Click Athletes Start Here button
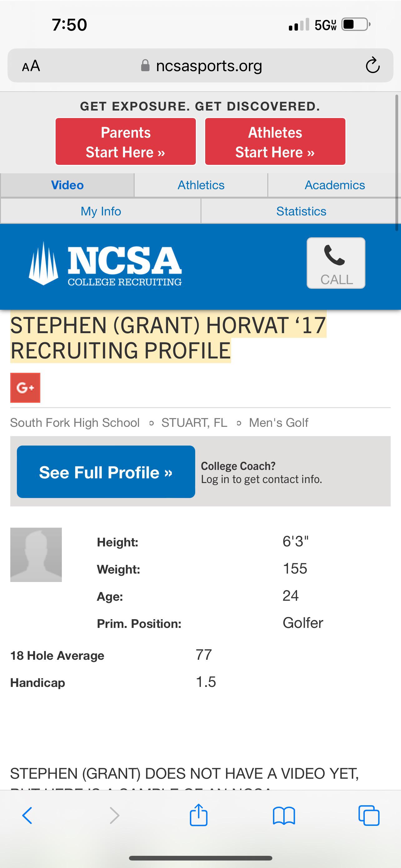The image size is (401, 868). pos(275,142)
